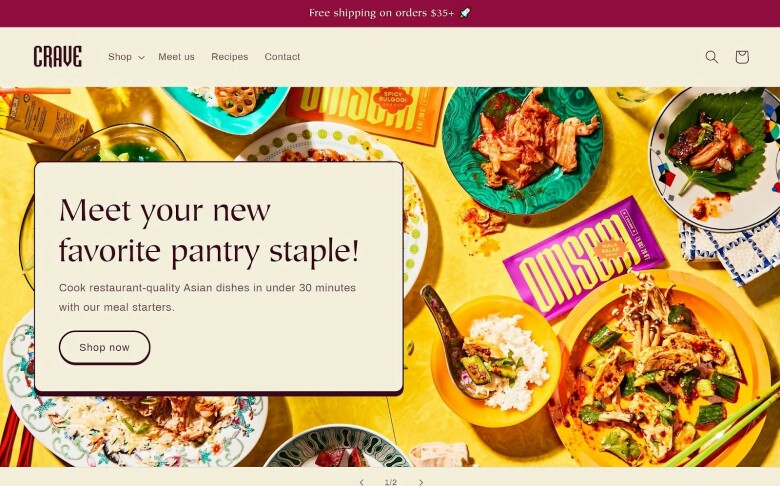Image resolution: width=780 pixels, height=486 pixels.
Task: Go to previous slide arrow
Action: 362,482
